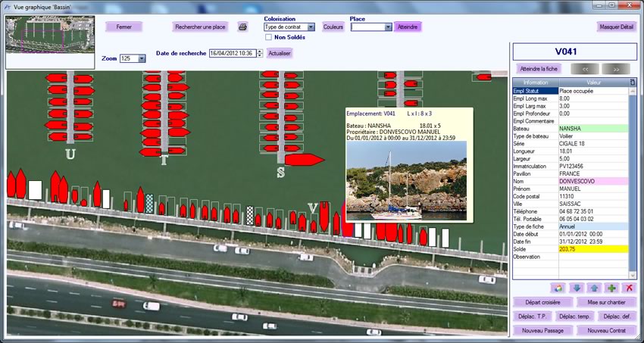Toggle the Non Soldés checkbox
This screenshot has height=343, width=644.
(x=269, y=37)
